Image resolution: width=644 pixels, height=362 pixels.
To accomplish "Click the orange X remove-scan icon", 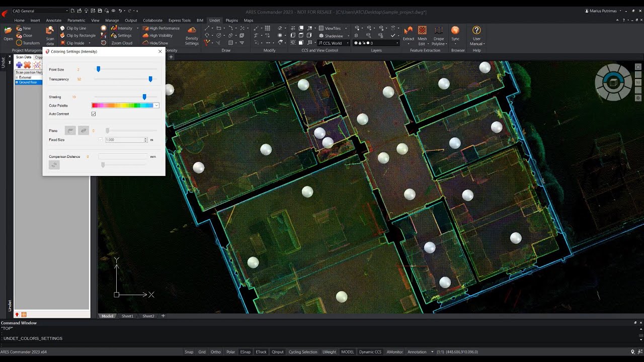I will [28, 65].
